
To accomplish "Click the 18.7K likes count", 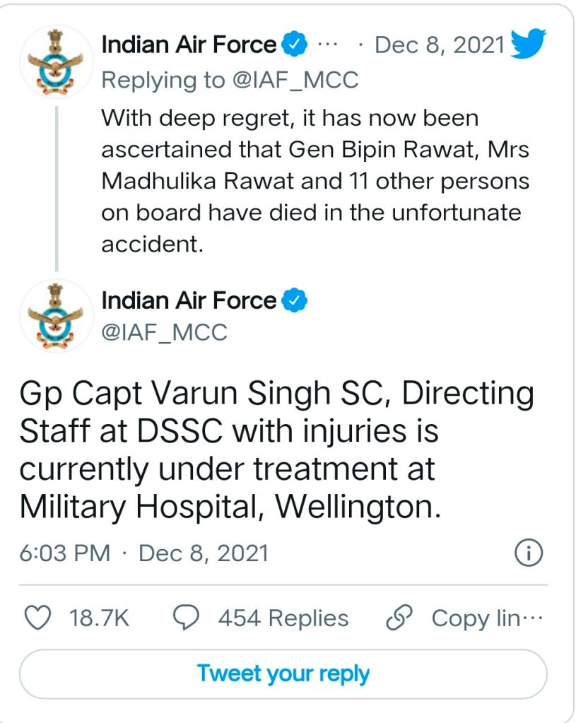I will pyautogui.click(x=99, y=618).
